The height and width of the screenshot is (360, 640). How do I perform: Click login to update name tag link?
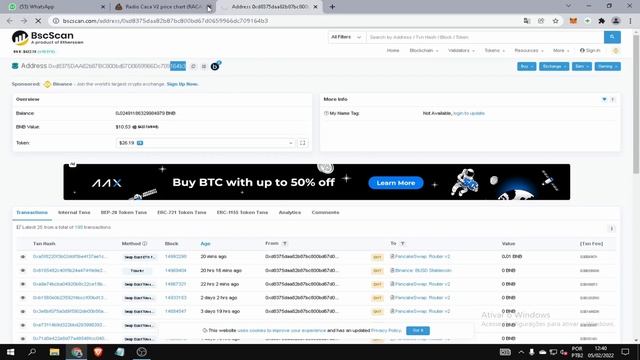coord(469,113)
